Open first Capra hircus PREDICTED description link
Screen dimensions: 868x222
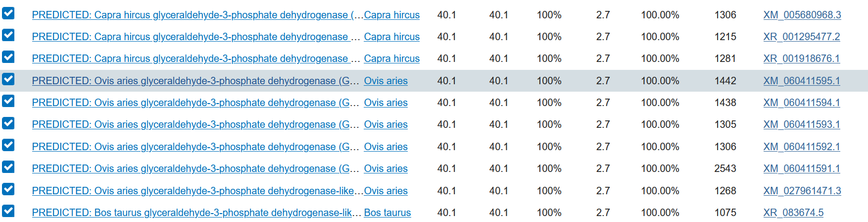coord(197,15)
